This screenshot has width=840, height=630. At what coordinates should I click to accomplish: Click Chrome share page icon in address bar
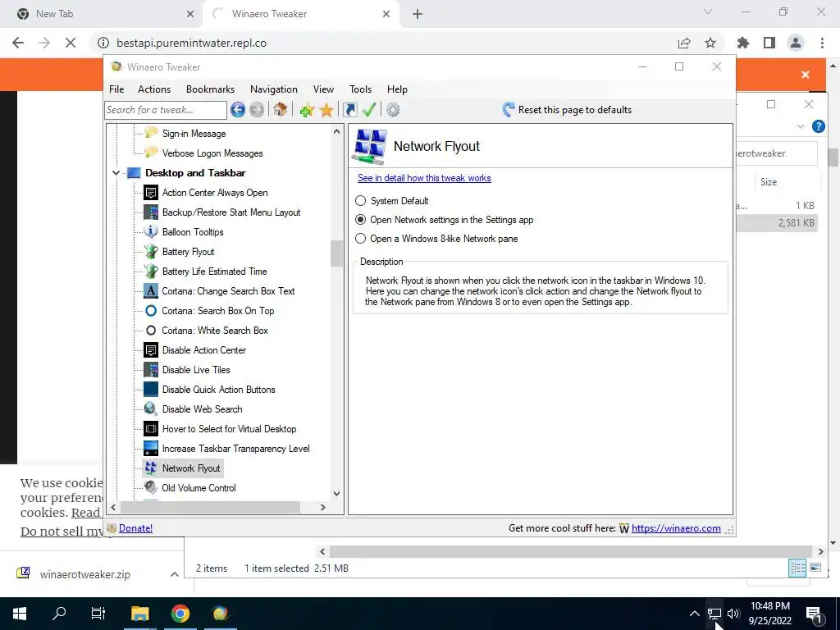683,43
